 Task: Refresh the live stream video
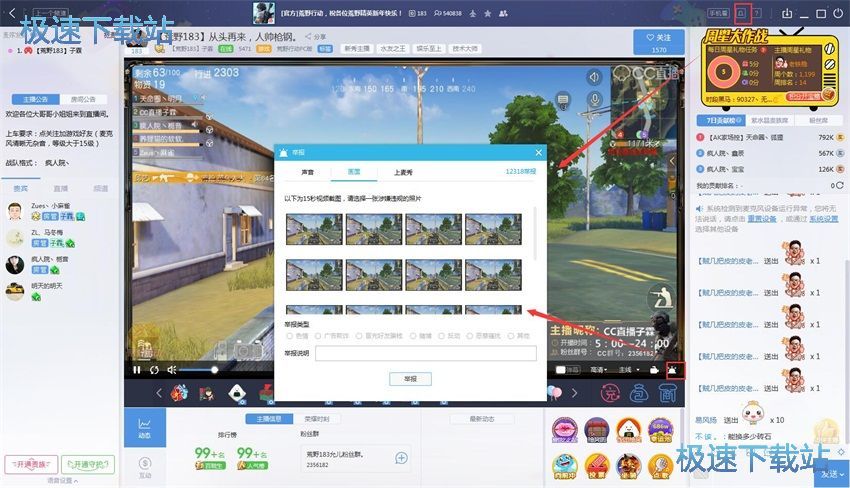[154, 370]
